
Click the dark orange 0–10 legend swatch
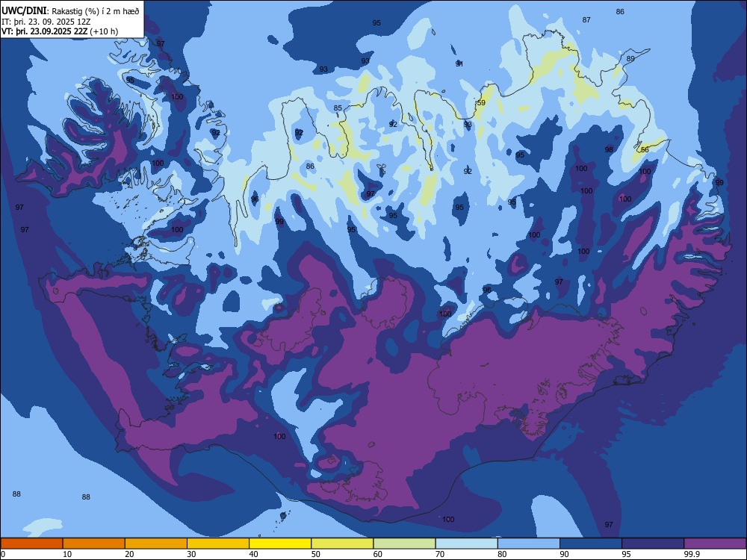pos(31,544)
